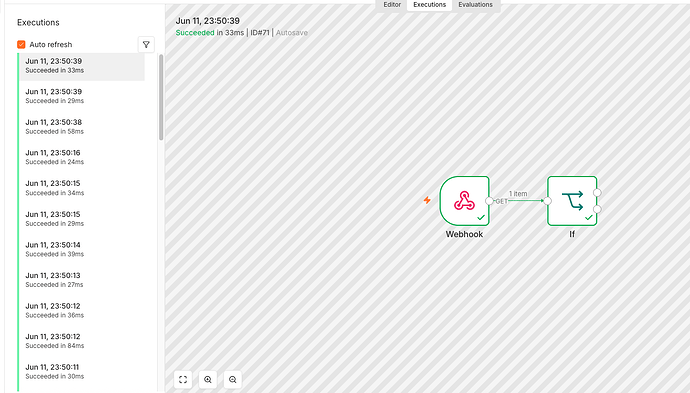Viewport: 690px width, 393px height.
Task: Open execution Jun 11, 23:50:11
Action: (81, 371)
